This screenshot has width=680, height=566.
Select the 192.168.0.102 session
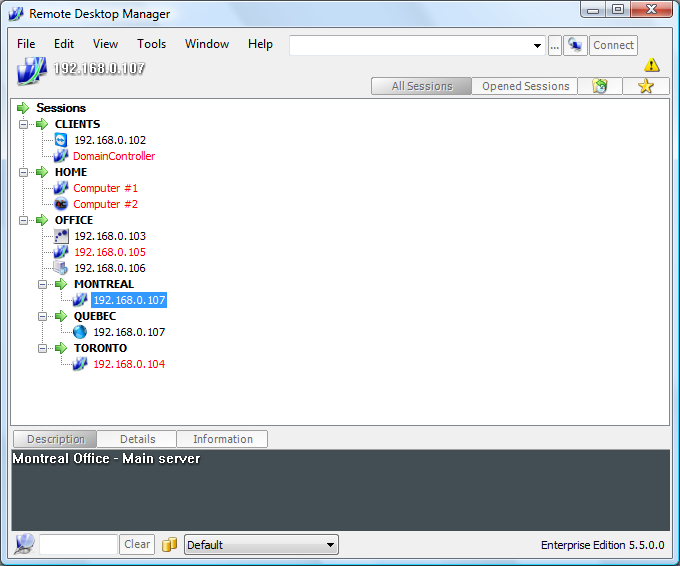pyautogui.click(x=110, y=140)
